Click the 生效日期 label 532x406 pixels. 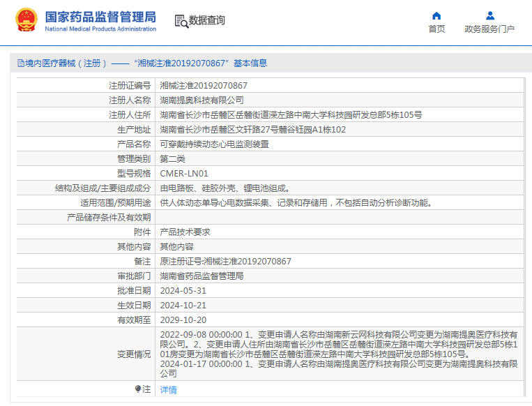(134, 305)
